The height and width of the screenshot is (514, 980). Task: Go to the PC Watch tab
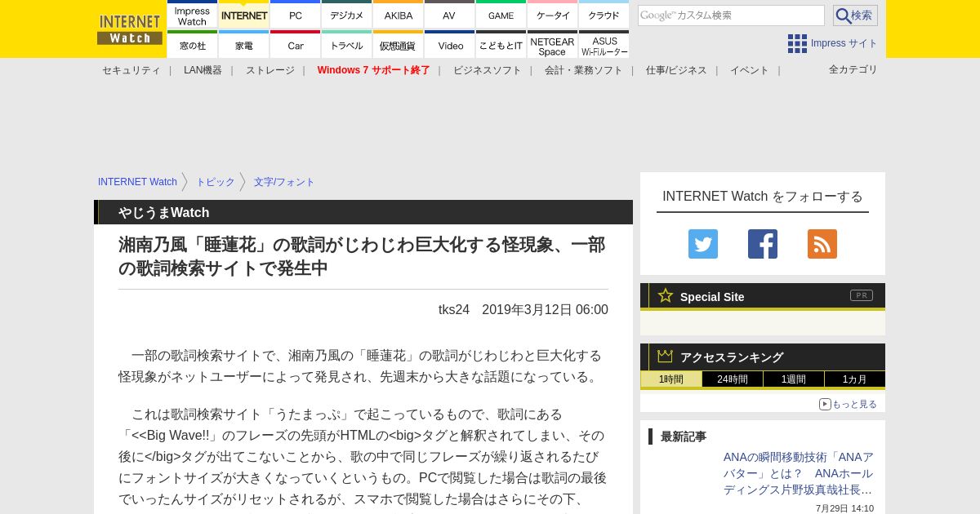296,15
